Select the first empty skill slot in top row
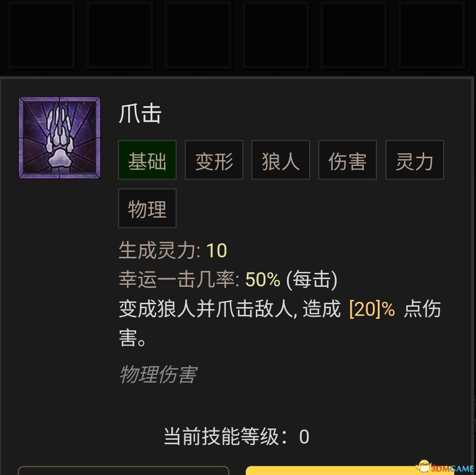The image size is (476, 475). 42,34
